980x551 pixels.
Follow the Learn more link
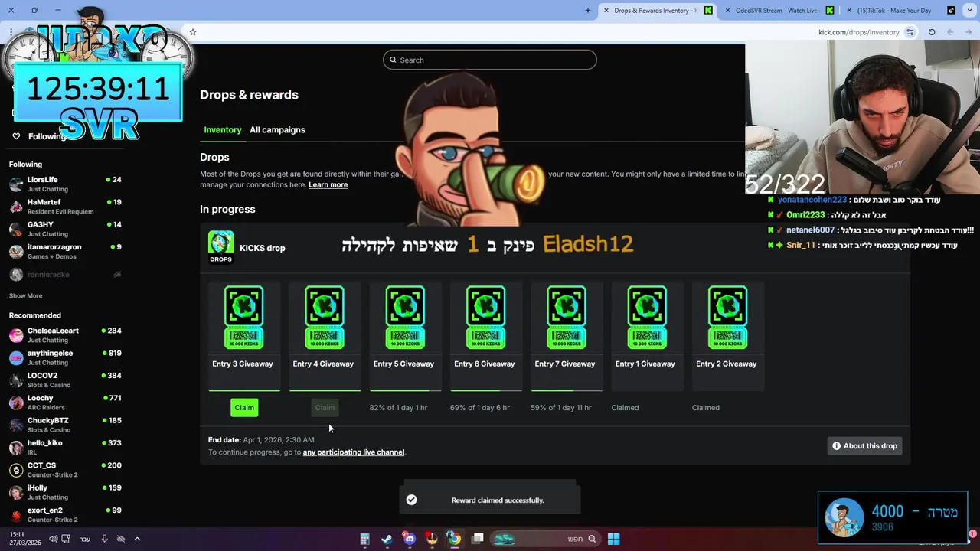(x=328, y=184)
